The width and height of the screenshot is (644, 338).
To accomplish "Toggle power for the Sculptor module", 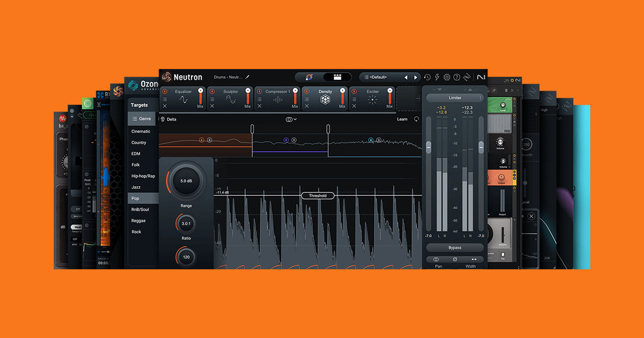I will point(212,91).
